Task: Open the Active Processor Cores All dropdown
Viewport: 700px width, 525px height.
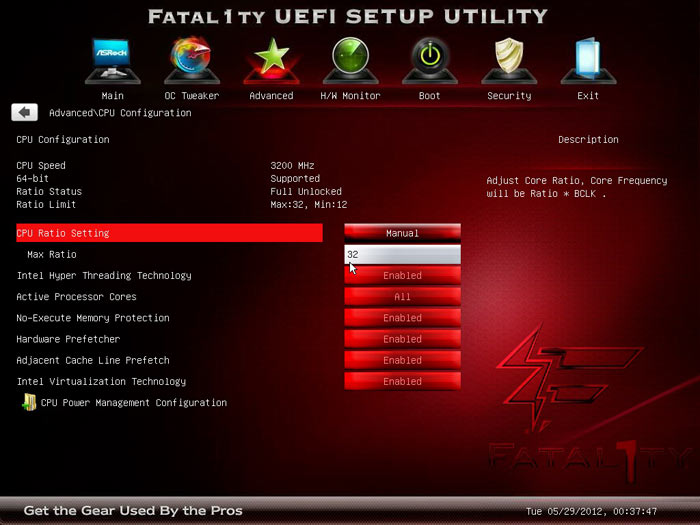Action: [x=402, y=296]
